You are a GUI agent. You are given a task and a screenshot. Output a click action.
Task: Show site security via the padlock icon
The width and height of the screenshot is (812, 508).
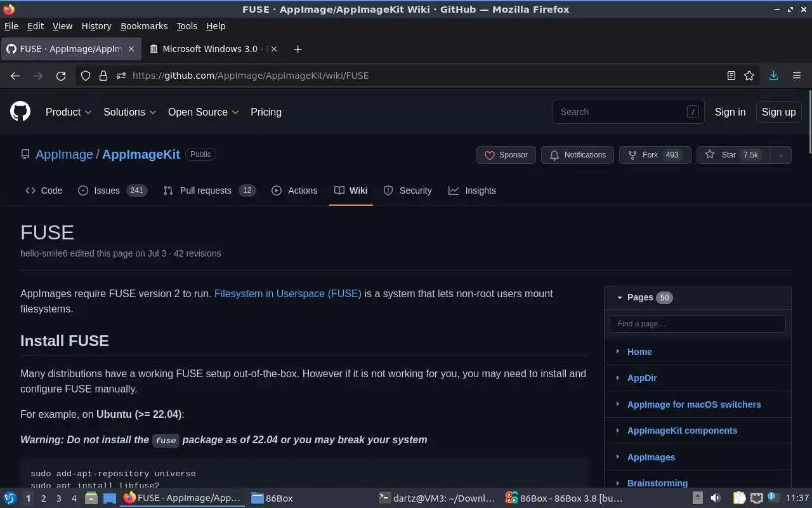coord(103,76)
